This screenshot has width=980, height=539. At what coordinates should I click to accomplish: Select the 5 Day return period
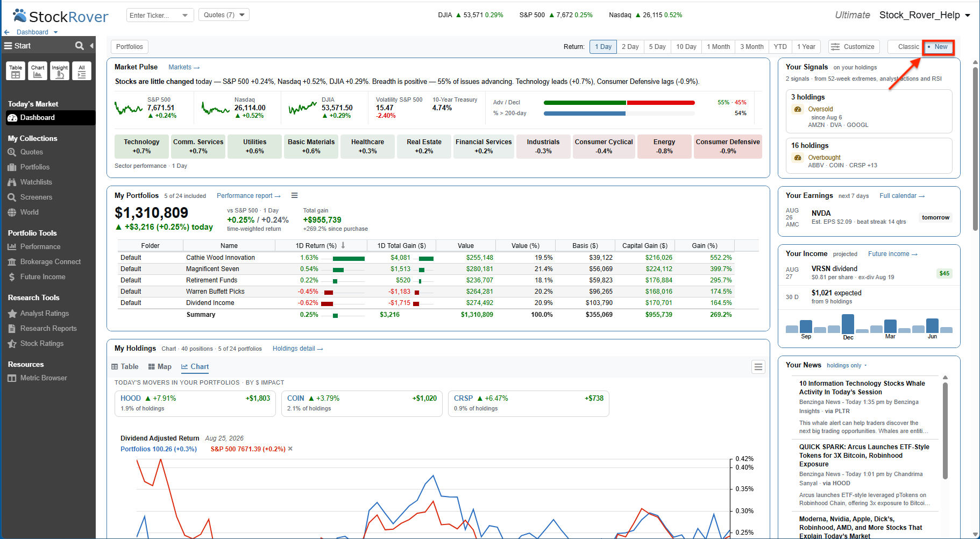point(657,47)
